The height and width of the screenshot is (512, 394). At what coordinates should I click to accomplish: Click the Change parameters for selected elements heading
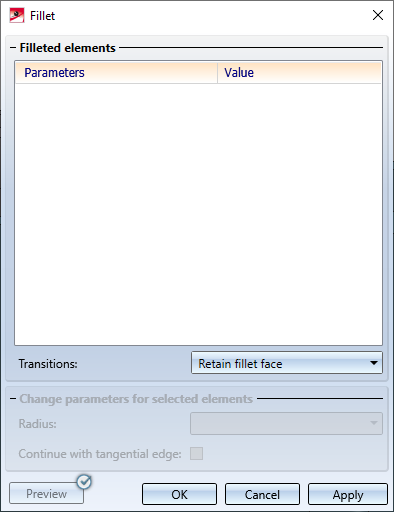[136, 399]
